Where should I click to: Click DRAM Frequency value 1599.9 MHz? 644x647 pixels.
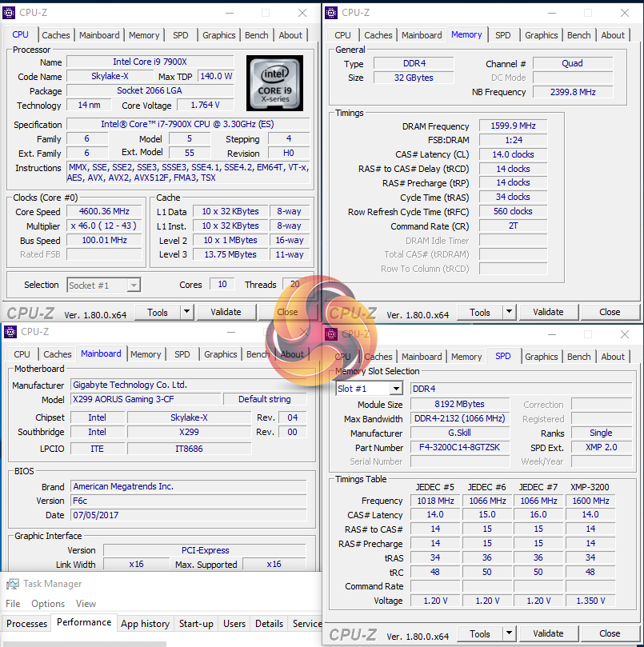click(513, 126)
